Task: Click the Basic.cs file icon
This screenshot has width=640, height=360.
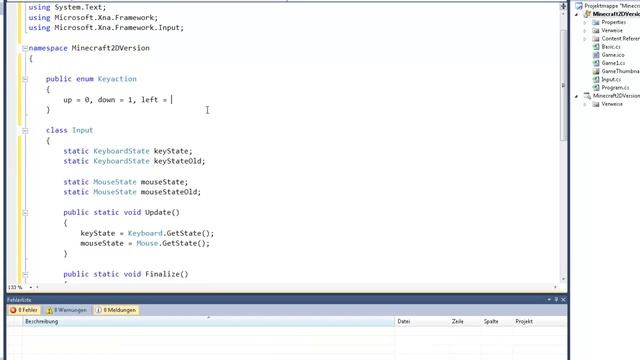Action: click(596, 47)
